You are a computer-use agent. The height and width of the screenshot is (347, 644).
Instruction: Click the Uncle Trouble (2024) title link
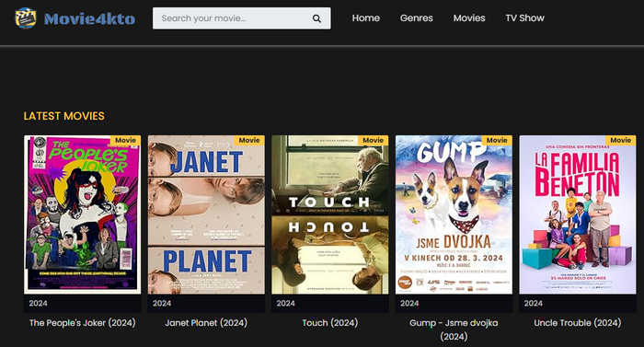(578, 323)
